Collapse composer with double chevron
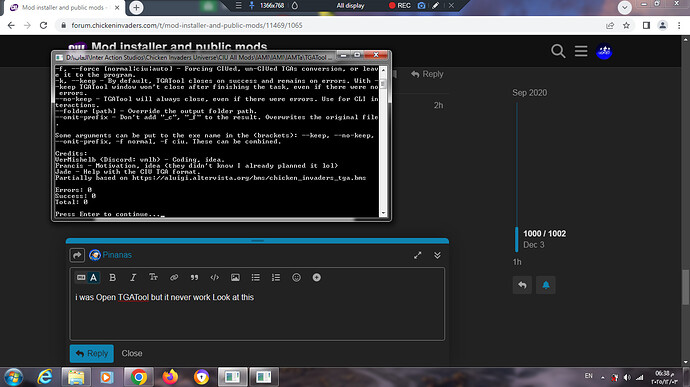Viewport: 690px width, 387px height. click(437, 255)
